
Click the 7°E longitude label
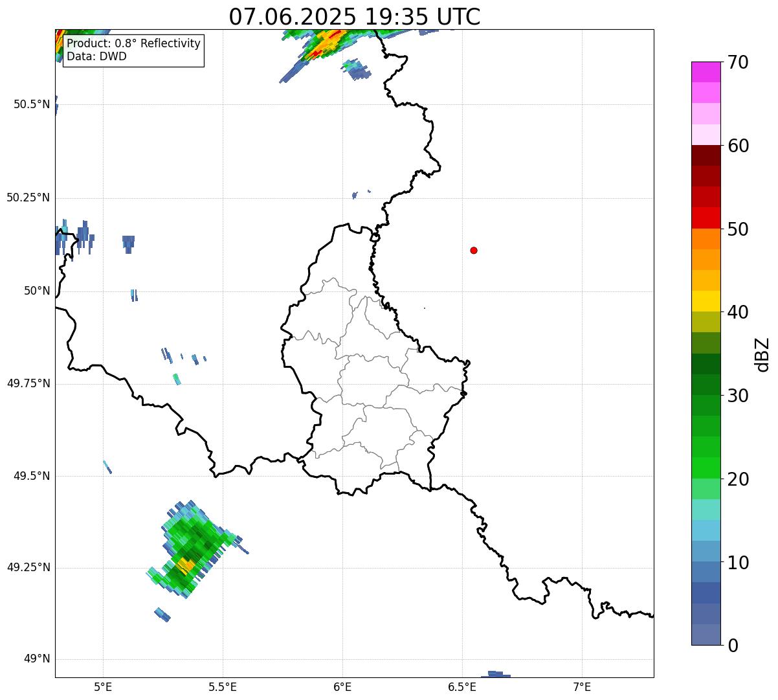(582, 686)
